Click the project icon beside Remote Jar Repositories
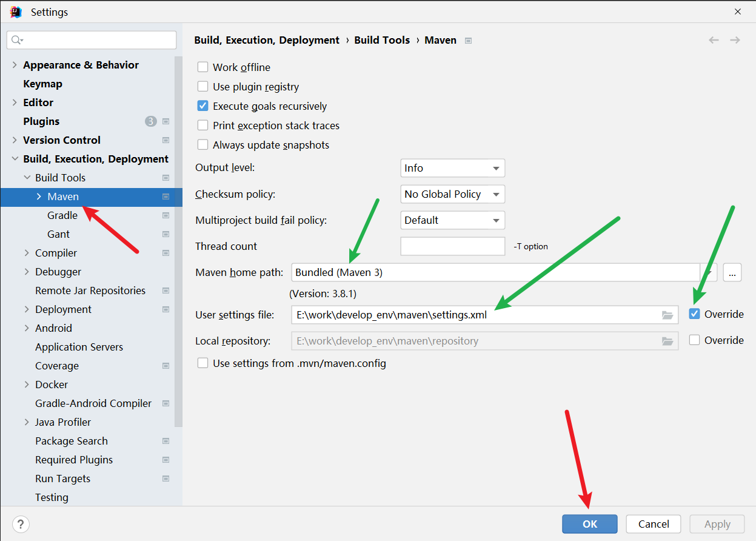 tap(166, 291)
